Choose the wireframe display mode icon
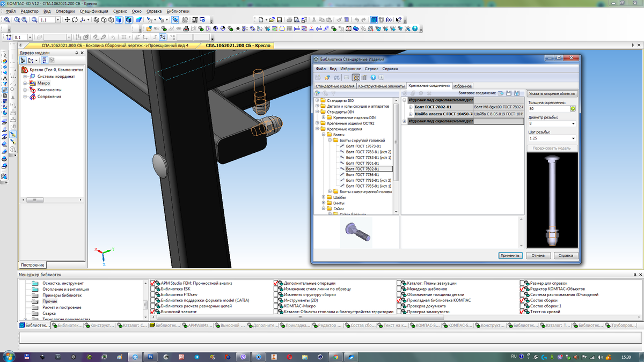Viewport: 644px width, 362px height. (x=97, y=20)
